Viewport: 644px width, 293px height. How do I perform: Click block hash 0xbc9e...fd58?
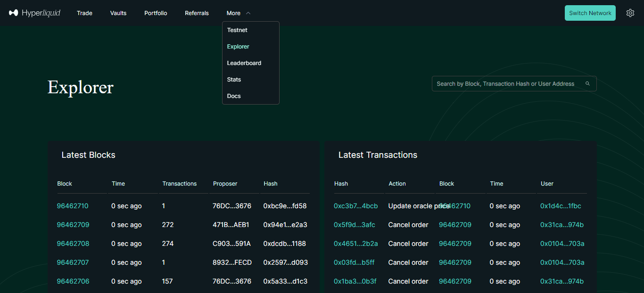click(285, 206)
